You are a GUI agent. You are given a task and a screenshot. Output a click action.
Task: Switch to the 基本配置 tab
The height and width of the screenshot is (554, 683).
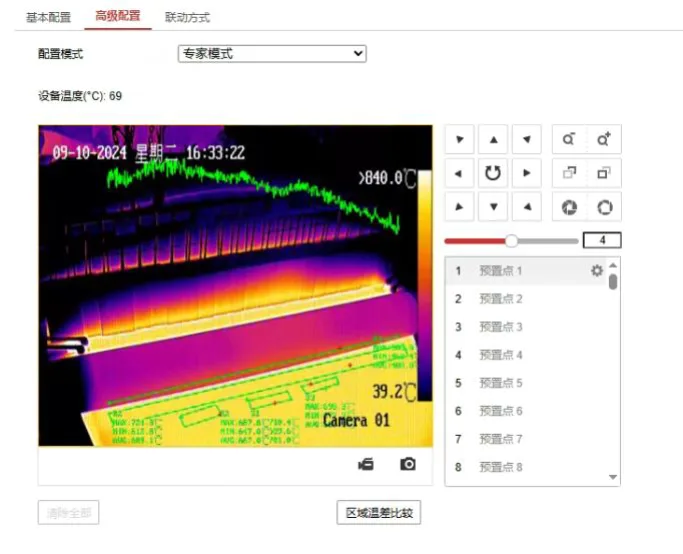[x=47, y=17]
